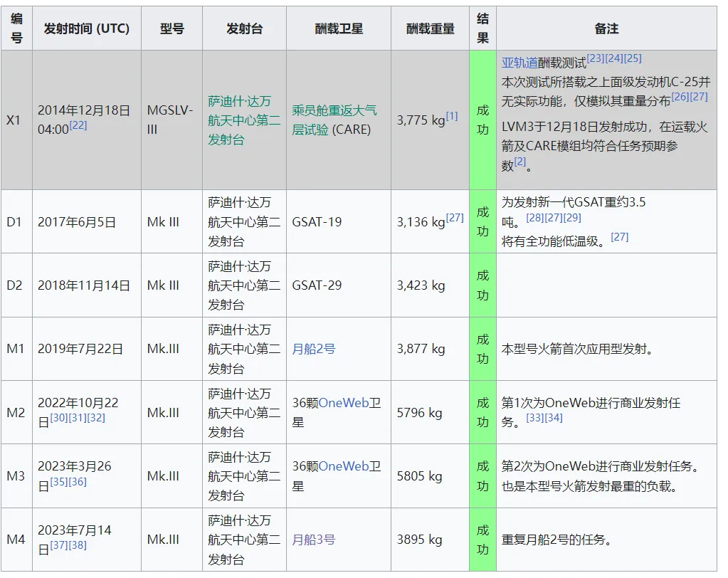Select the D1 flight number cell
The width and height of the screenshot is (728, 578).
[x=16, y=221]
